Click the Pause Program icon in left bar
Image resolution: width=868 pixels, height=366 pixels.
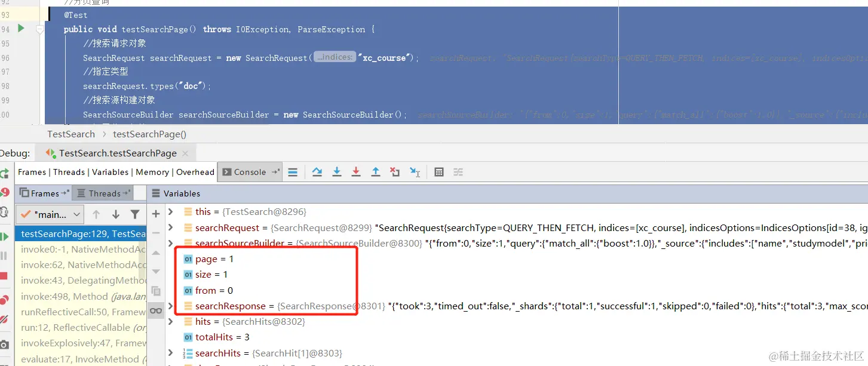pyautogui.click(x=4, y=256)
